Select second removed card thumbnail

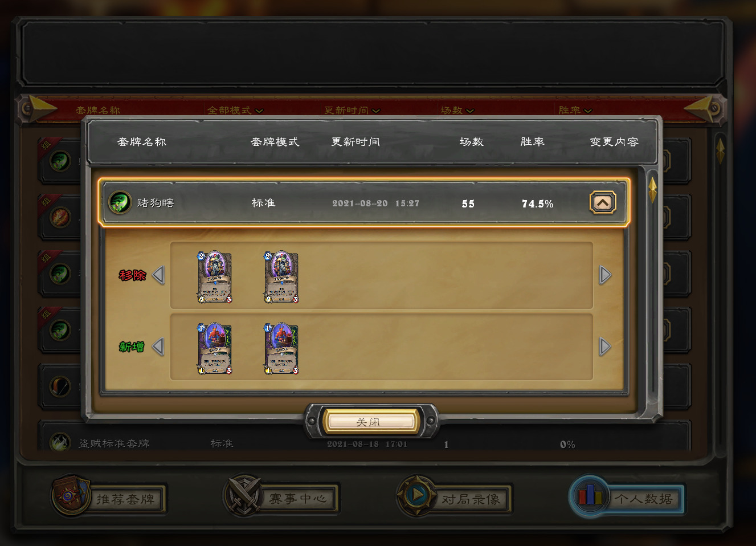point(281,277)
